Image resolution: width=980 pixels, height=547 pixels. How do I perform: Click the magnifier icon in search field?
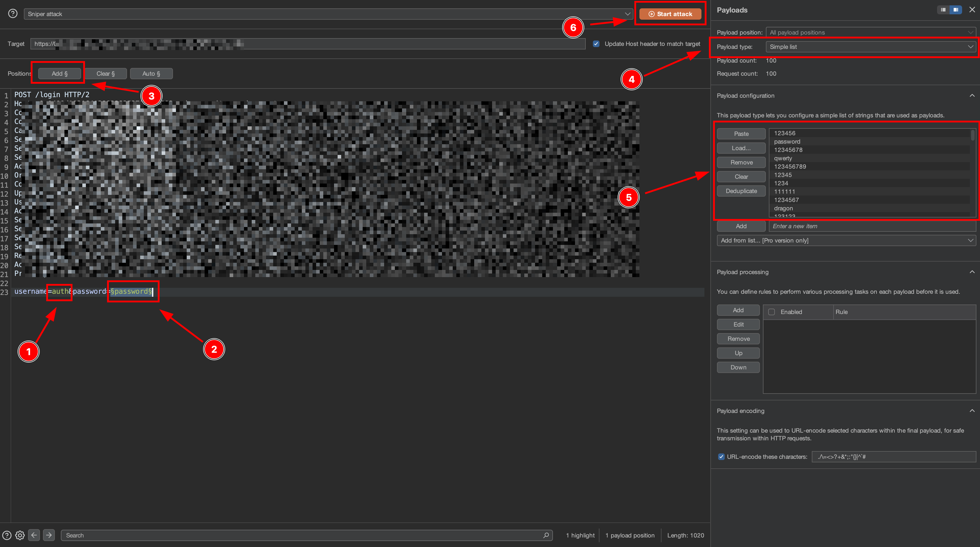(x=546, y=535)
